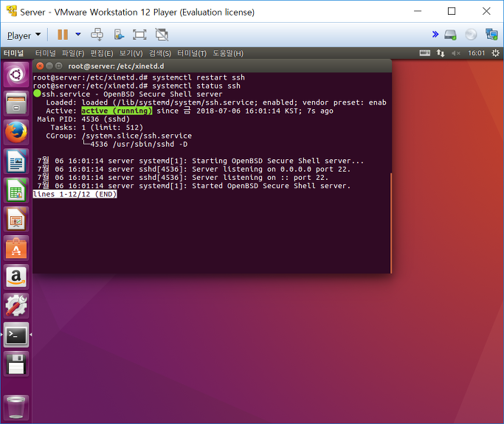Viewport: 504px width, 424px height.
Task: Open System Settings
Action: tap(16, 306)
